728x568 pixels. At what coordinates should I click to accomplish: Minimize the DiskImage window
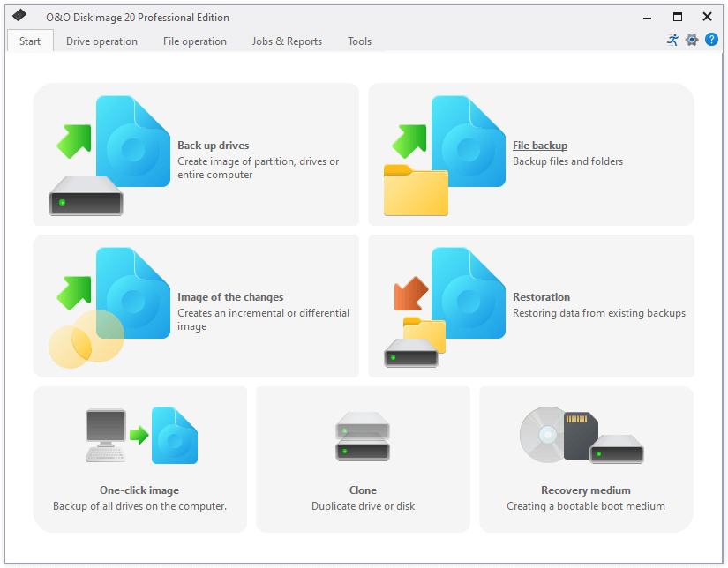pyautogui.click(x=647, y=18)
